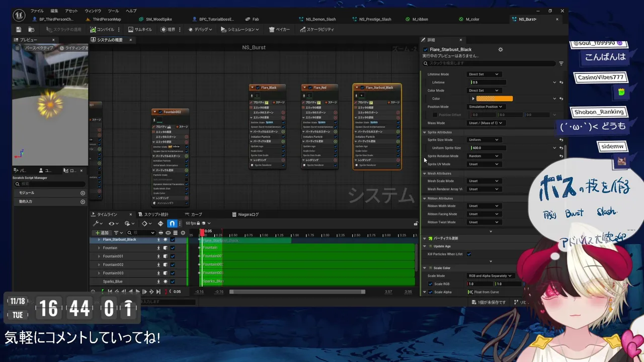This screenshot has width=644, height=362.
Task: Toggle timeline snapping magnet
Action: coord(172,223)
